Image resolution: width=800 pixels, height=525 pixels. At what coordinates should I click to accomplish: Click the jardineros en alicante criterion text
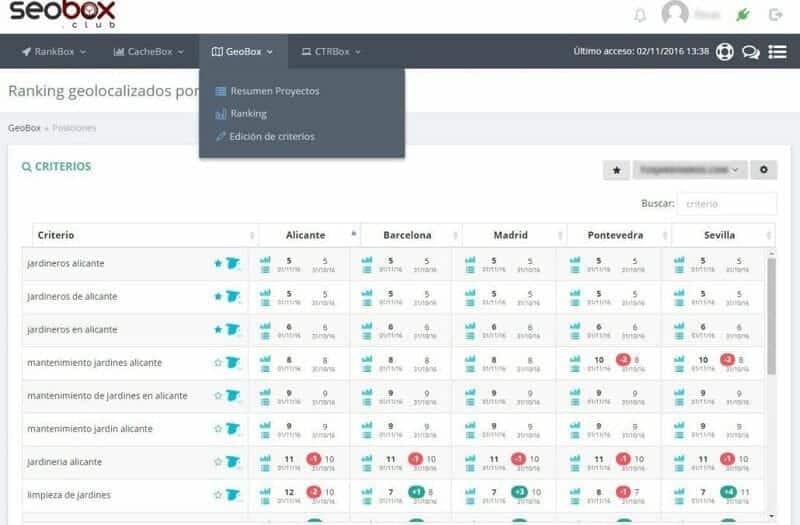(72, 330)
